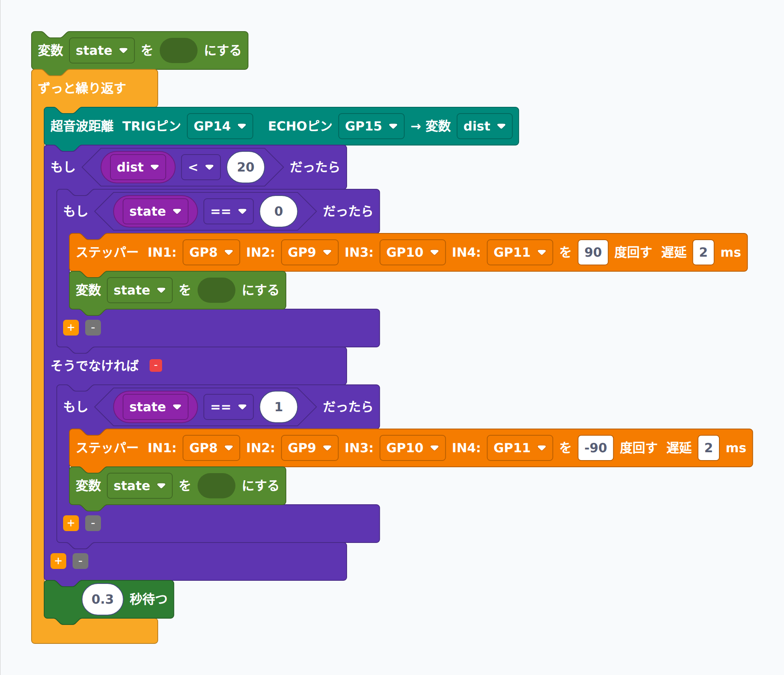
Task: Click the value 0 in state comparison
Action: (x=278, y=211)
